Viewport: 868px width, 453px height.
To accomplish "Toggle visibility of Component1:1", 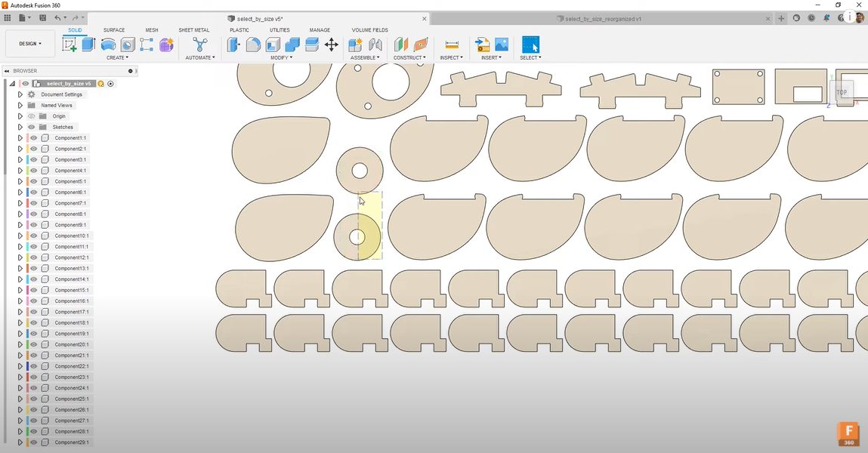I will pos(33,137).
